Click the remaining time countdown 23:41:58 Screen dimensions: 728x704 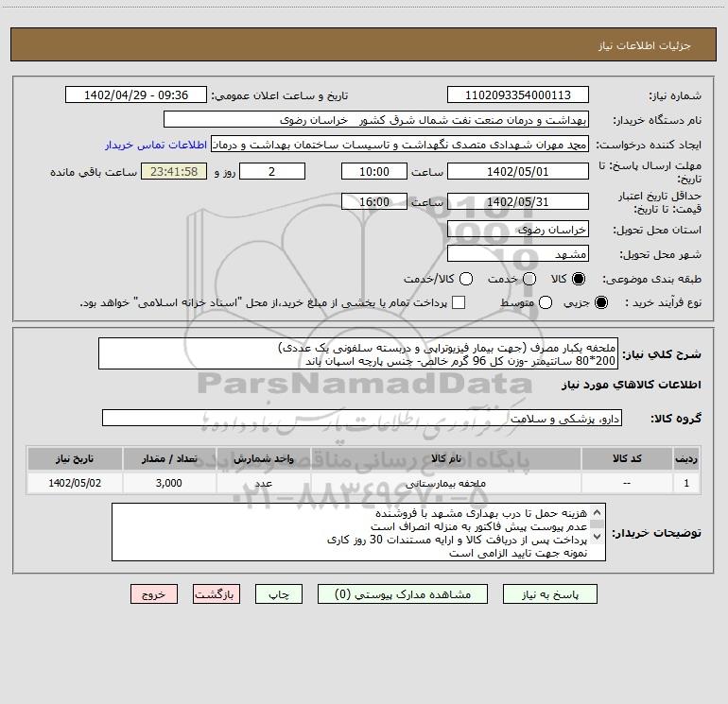pos(174,172)
